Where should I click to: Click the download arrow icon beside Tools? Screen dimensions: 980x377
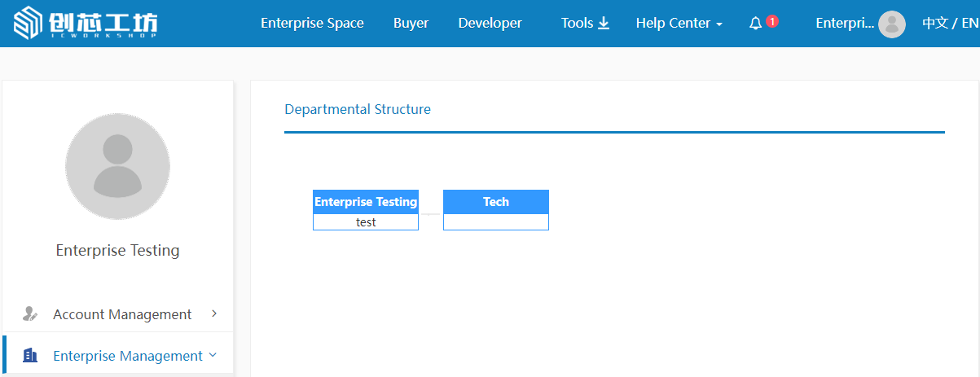click(604, 23)
